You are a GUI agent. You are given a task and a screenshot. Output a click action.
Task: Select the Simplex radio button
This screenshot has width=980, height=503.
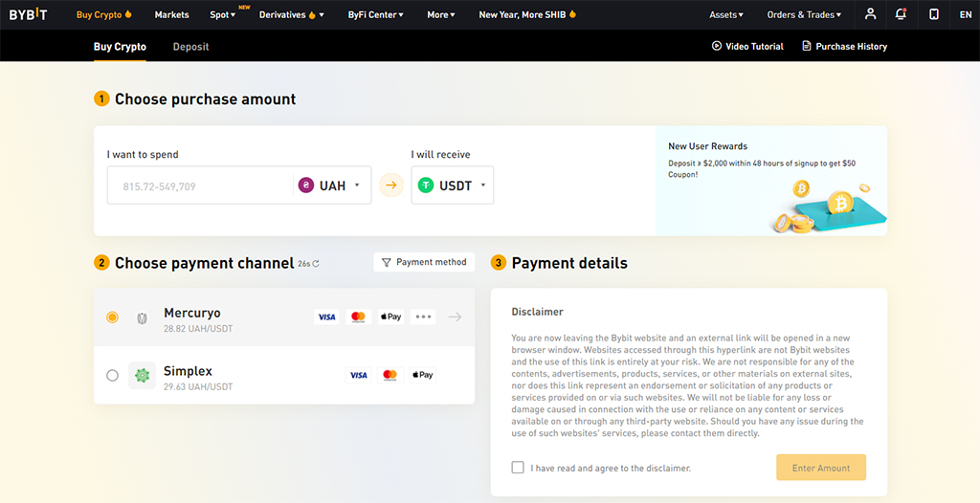(x=112, y=376)
